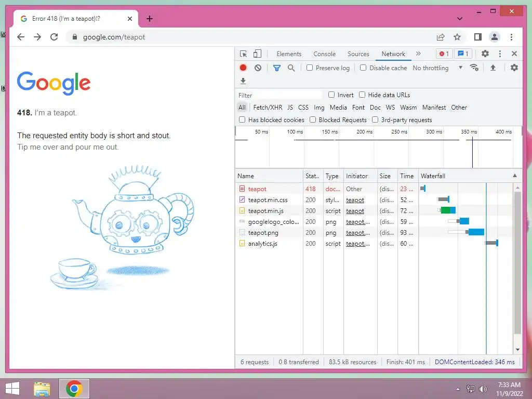Viewport: 532px width, 399px height.
Task: Filter requests by Fetch/XHR
Action: point(268,108)
